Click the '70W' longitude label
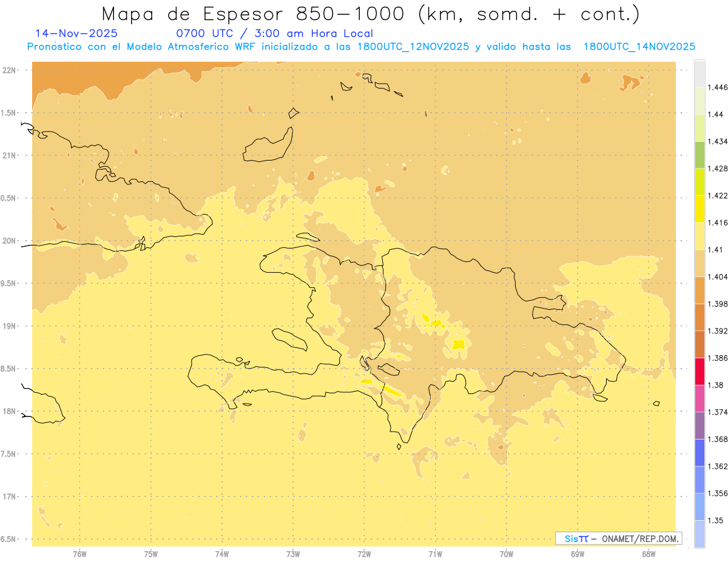Viewport: 728px width, 562px height. tap(507, 554)
